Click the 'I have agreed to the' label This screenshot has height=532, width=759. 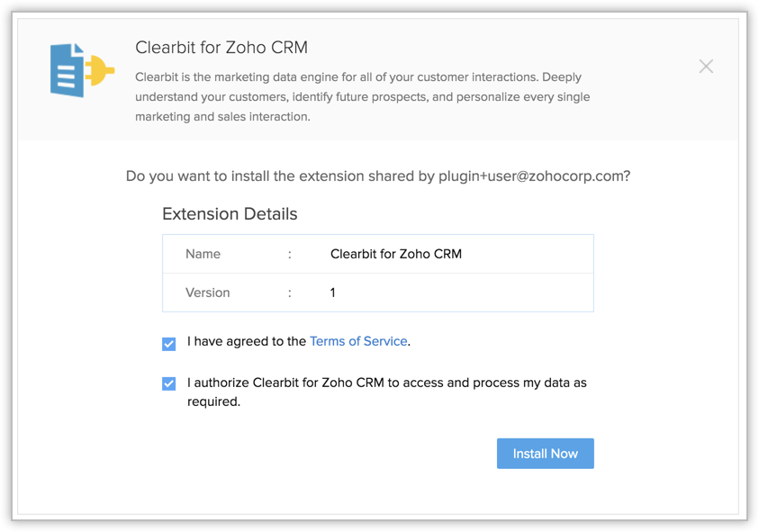247,341
